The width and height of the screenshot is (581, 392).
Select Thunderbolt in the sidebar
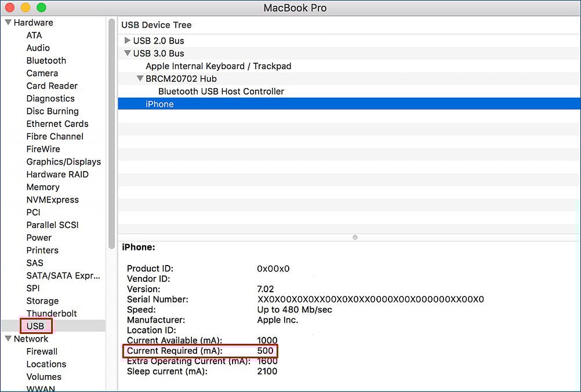52,313
